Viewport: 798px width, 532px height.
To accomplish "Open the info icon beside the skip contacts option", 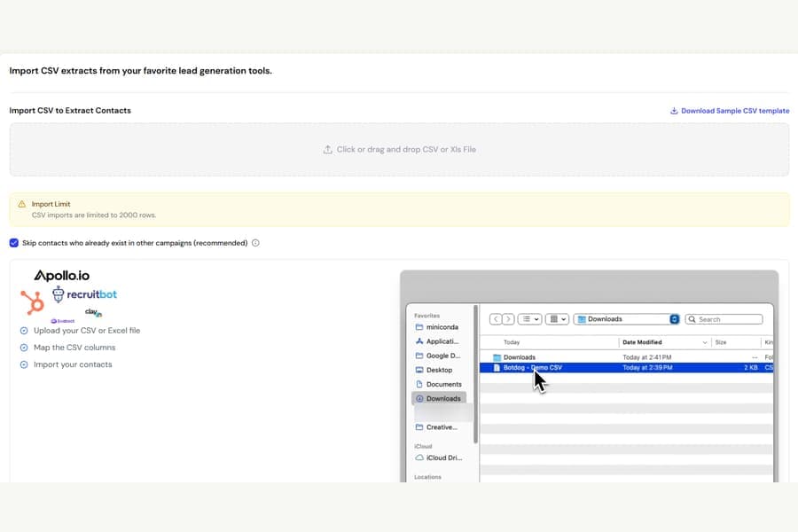I will (x=255, y=243).
